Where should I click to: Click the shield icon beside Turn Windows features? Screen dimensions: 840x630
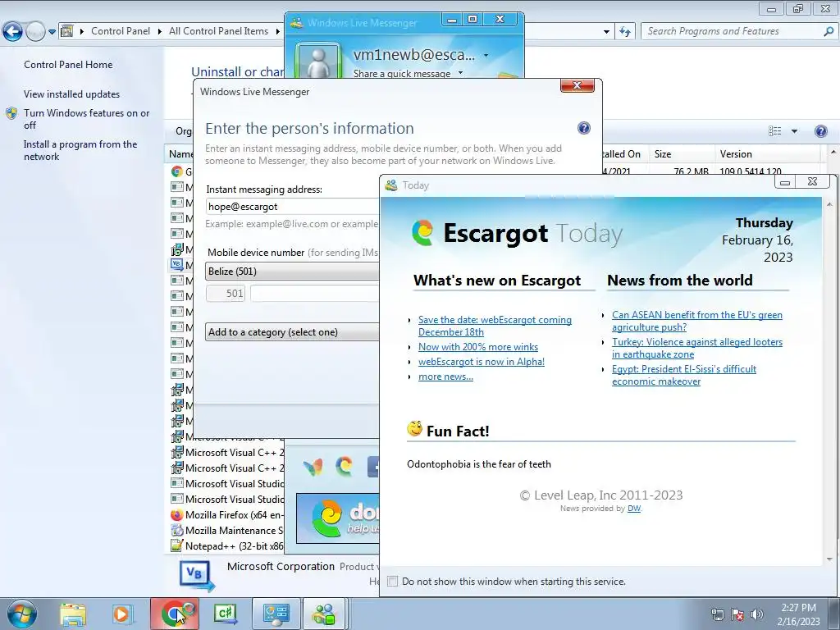11,113
